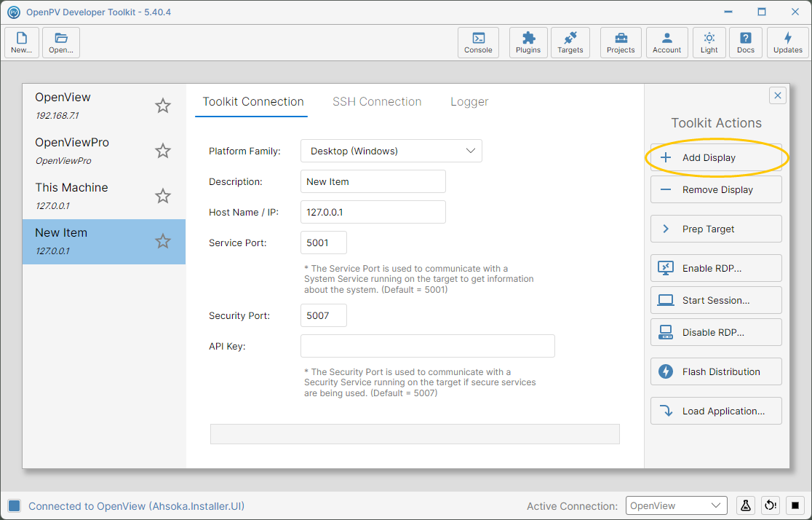
Task: Click the stop square icon in status bar
Action: click(795, 505)
